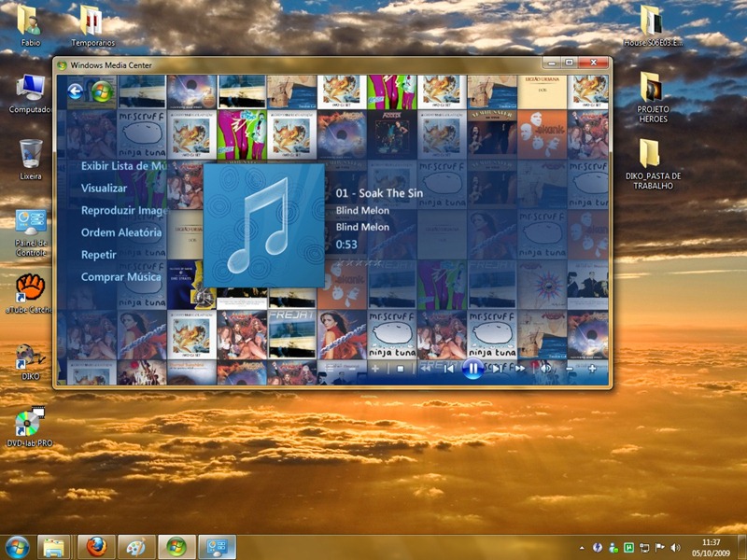This screenshot has height=560, width=747.
Task: Skip to the next track
Action: pos(497,369)
